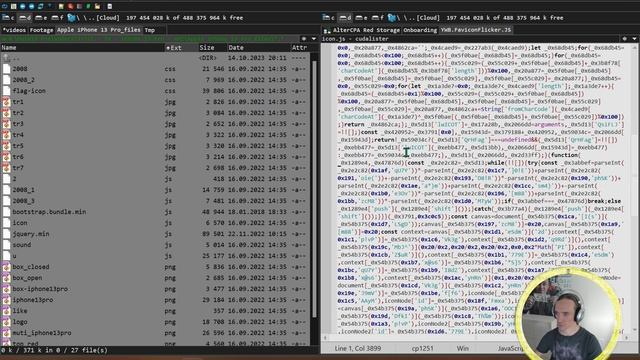Select the 2008_2 css file
This screenshot has width=640, height=360.
tap(155, 80)
